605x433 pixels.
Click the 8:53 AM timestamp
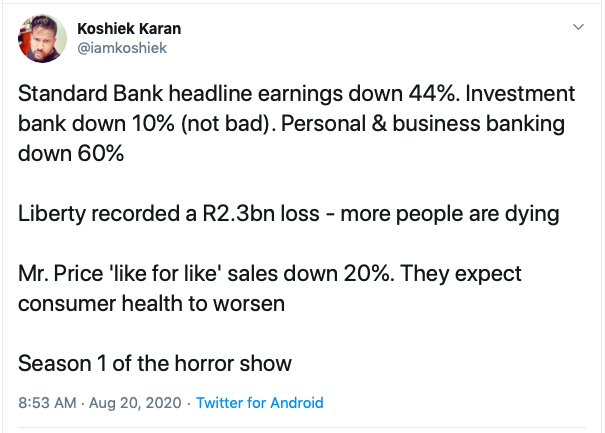47,403
